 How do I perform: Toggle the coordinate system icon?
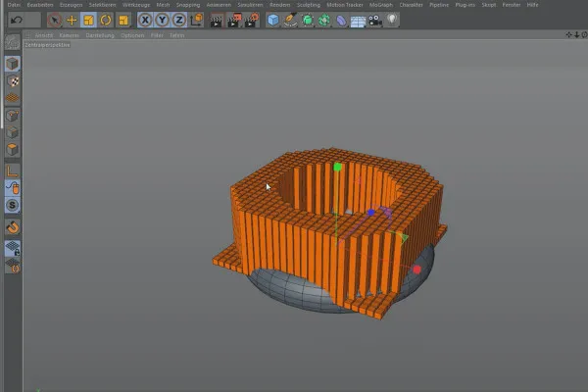pos(196,20)
